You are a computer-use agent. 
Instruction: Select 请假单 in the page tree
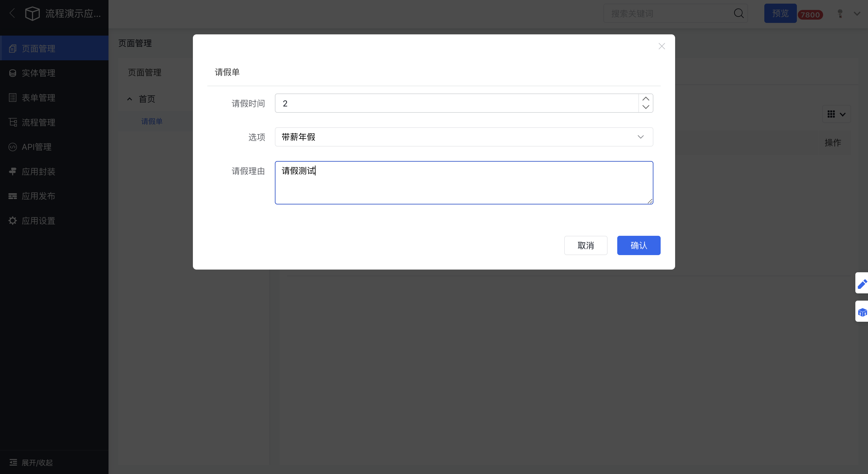[152, 122]
